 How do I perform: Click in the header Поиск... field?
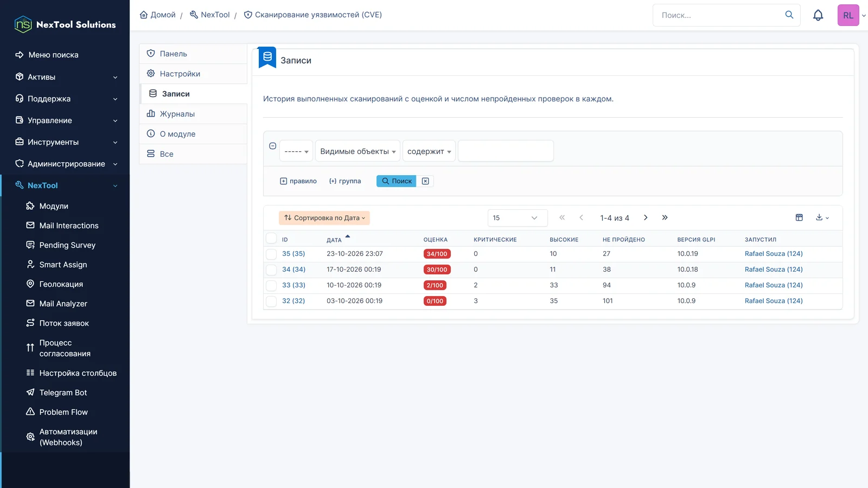click(x=719, y=15)
